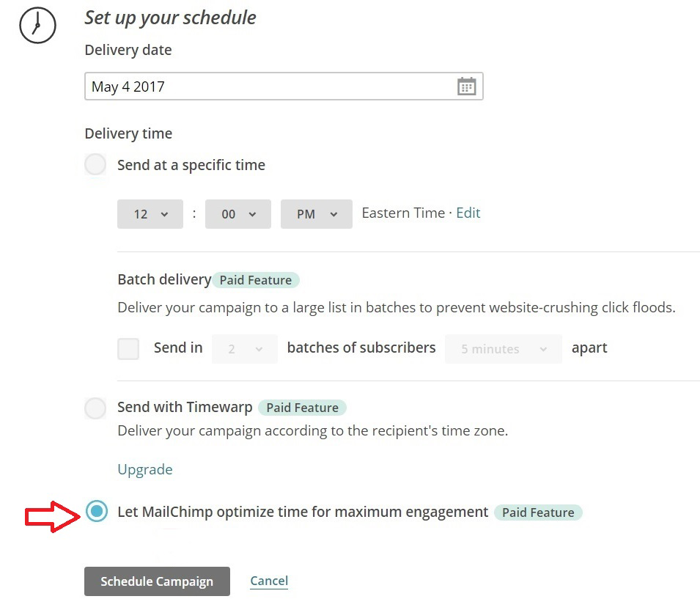This screenshot has height=610, width=700.
Task: Click inside the Delivery date text field
Action: click(x=257, y=86)
